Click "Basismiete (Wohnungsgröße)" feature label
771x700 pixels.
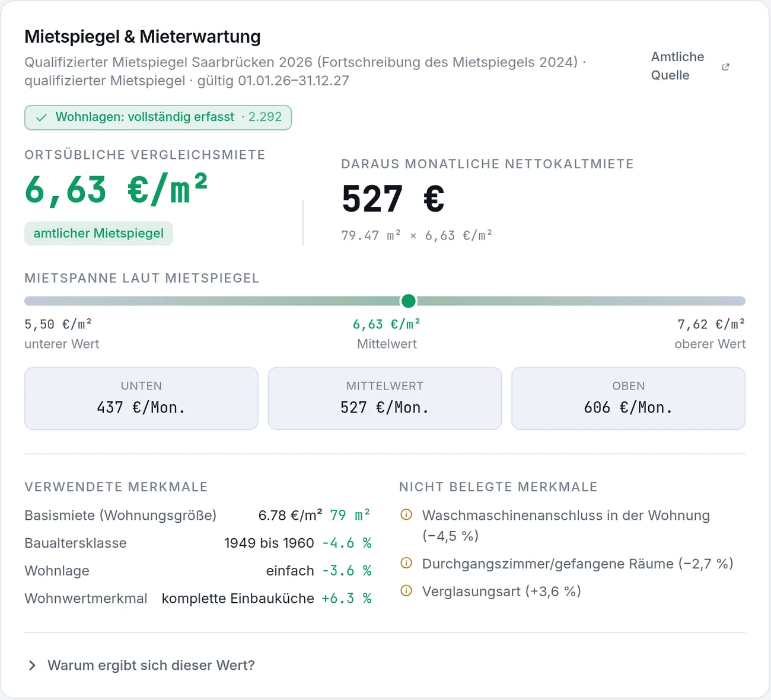click(x=120, y=515)
